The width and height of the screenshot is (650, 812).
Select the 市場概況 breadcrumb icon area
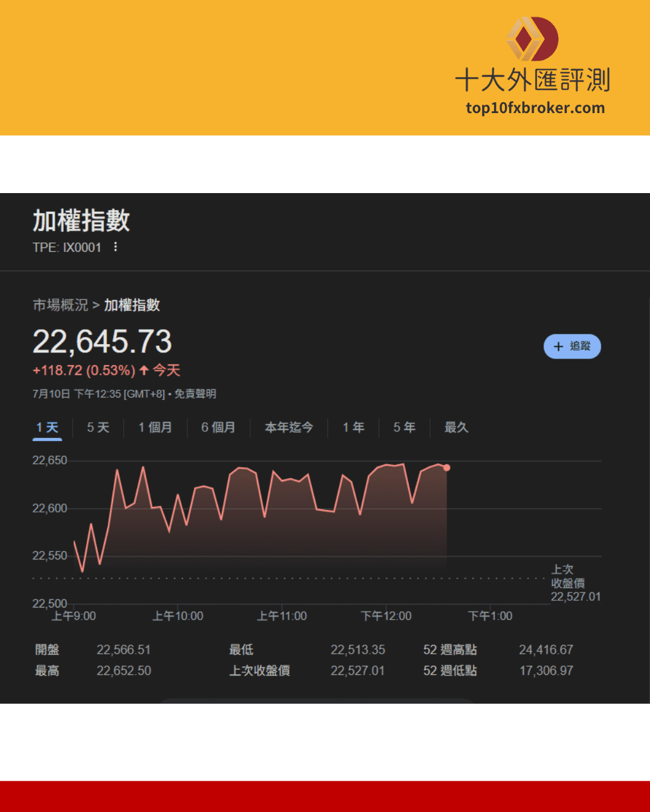click(x=61, y=305)
